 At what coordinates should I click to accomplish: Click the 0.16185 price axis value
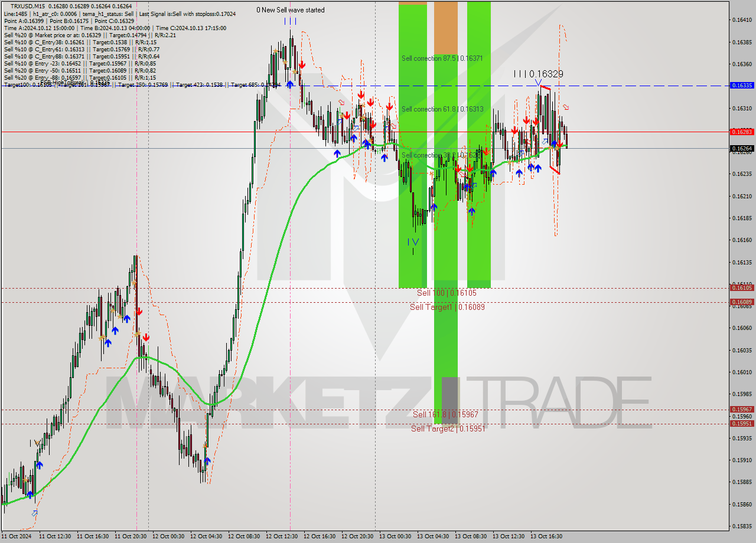[x=742, y=218]
